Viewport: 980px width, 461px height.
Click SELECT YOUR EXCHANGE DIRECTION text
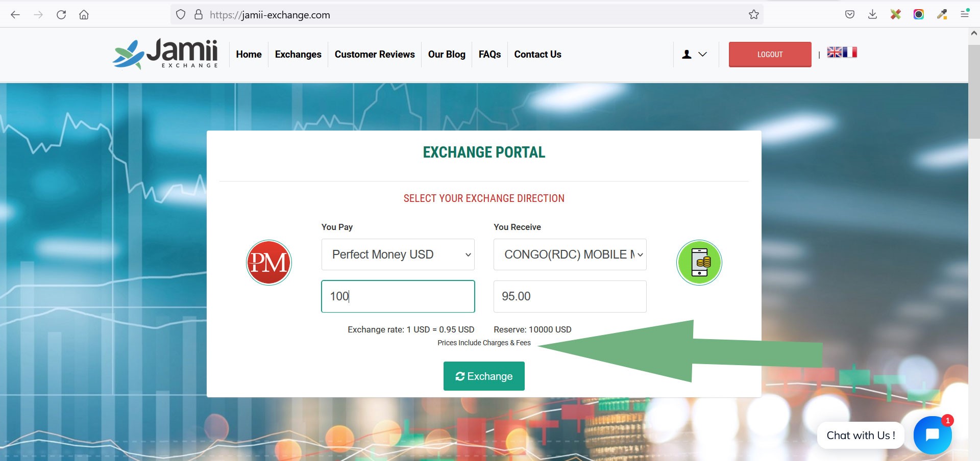tap(484, 198)
